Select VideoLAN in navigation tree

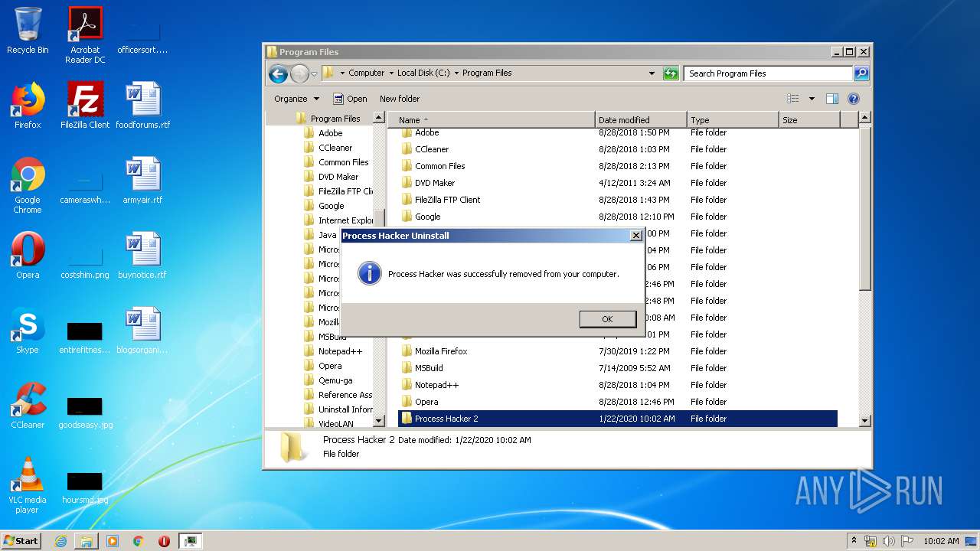point(336,423)
